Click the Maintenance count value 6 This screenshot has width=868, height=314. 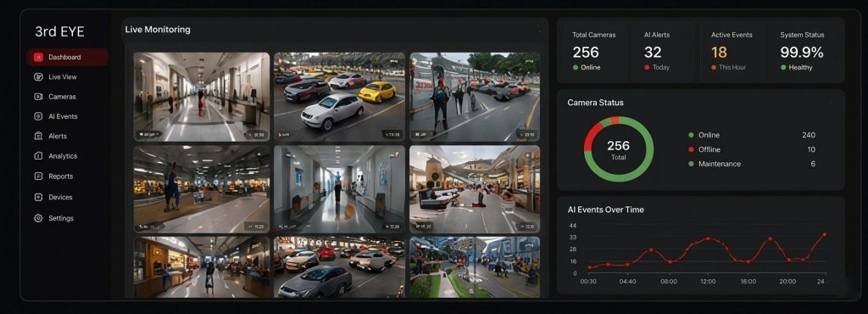coord(813,164)
